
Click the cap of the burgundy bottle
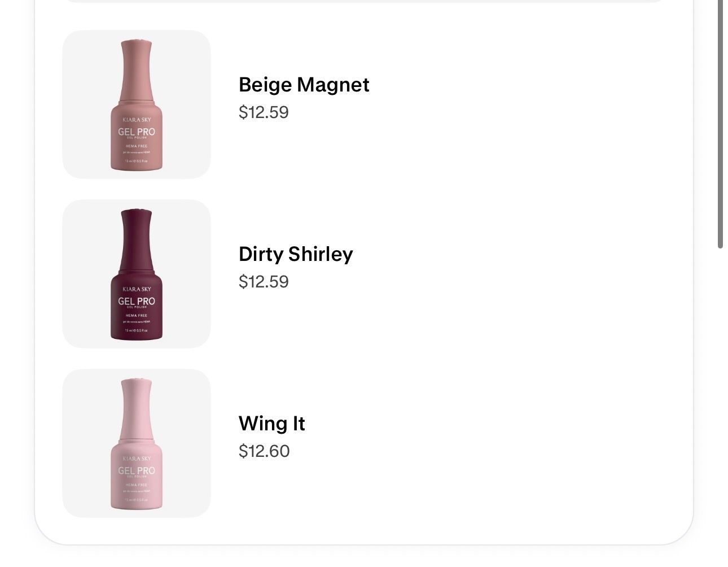137,239
